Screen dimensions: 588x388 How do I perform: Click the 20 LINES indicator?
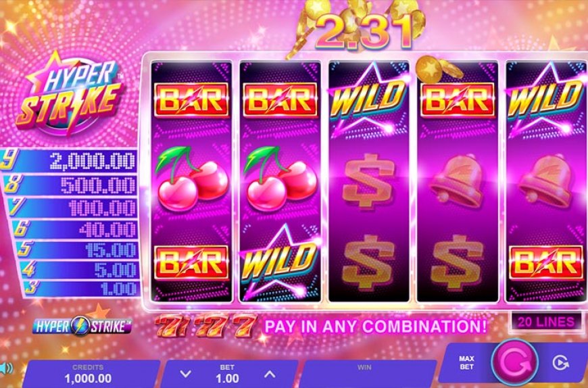pyautogui.click(x=546, y=322)
